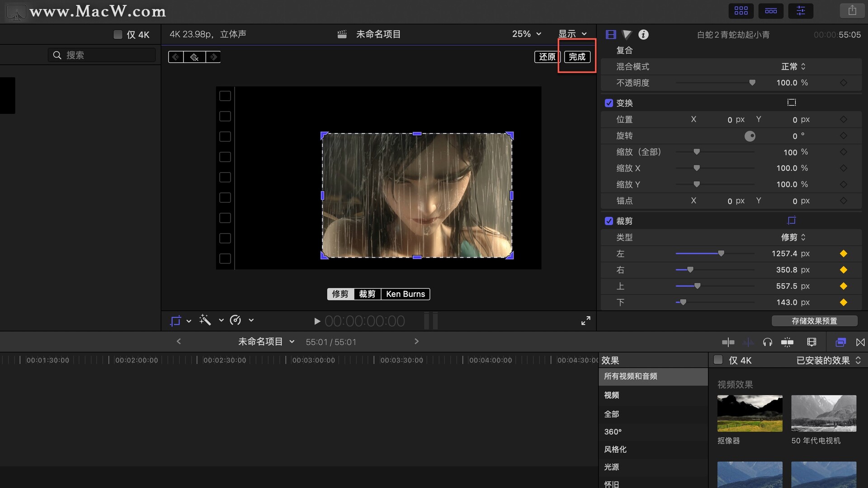868x488 pixels.
Task: Select 所有视频和音频 effects category
Action: (x=653, y=376)
